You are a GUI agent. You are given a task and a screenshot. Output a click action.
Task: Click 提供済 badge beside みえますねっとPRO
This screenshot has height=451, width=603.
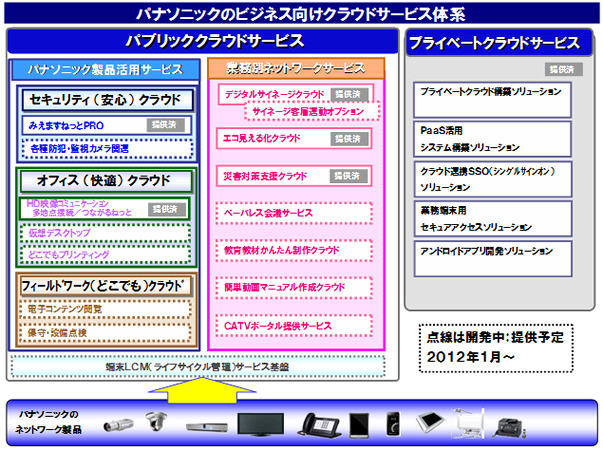click(165, 125)
